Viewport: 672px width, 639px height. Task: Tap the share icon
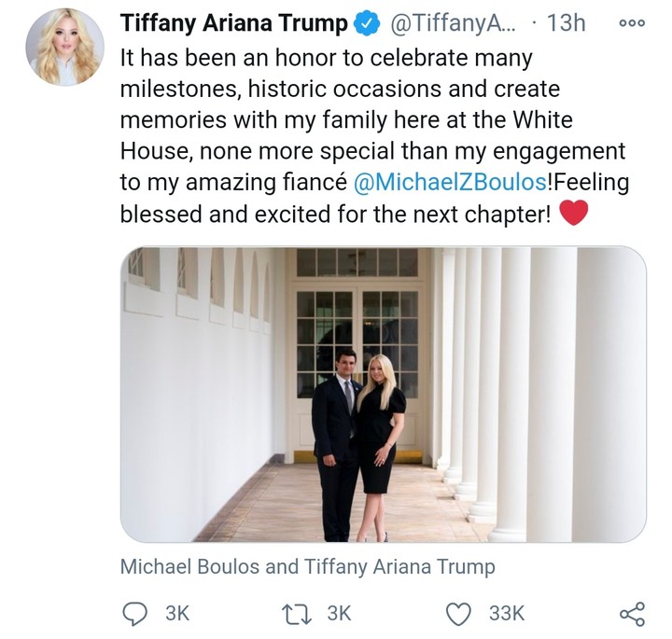632,612
